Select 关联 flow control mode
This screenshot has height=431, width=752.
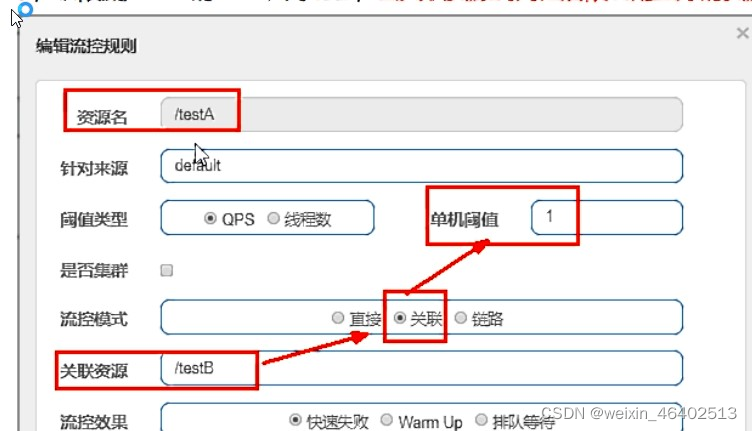click(400, 318)
